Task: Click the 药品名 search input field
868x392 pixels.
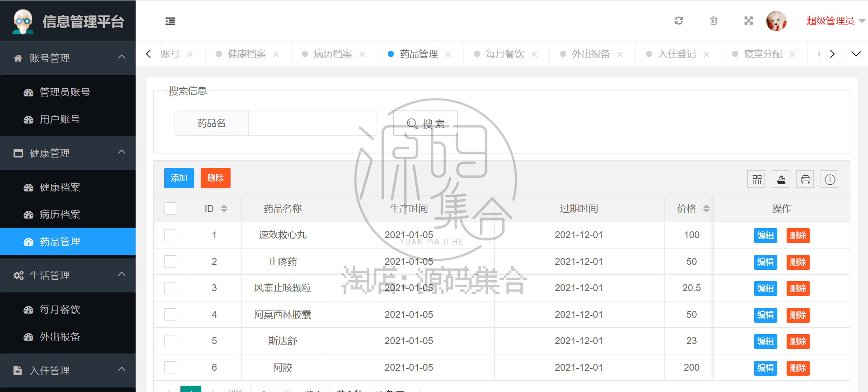Action: point(312,123)
